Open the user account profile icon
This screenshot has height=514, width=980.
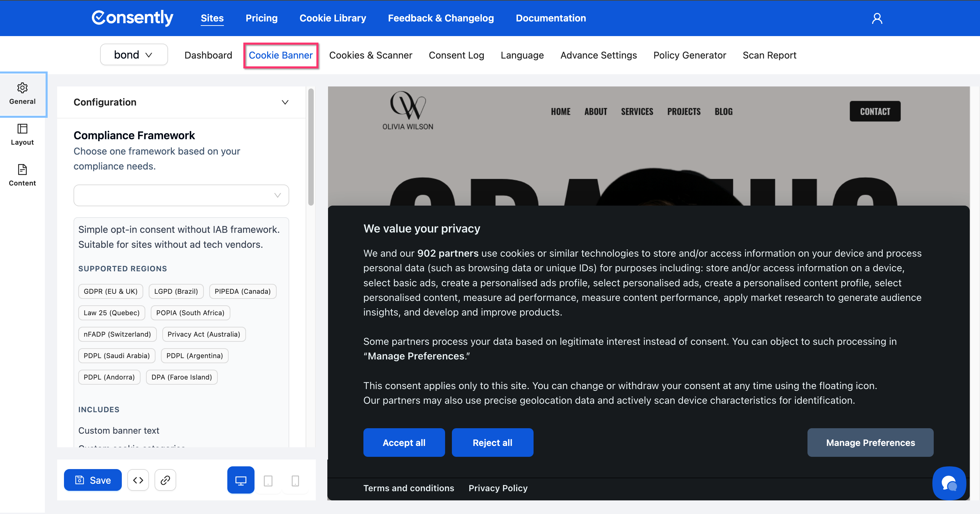coord(877,19)
